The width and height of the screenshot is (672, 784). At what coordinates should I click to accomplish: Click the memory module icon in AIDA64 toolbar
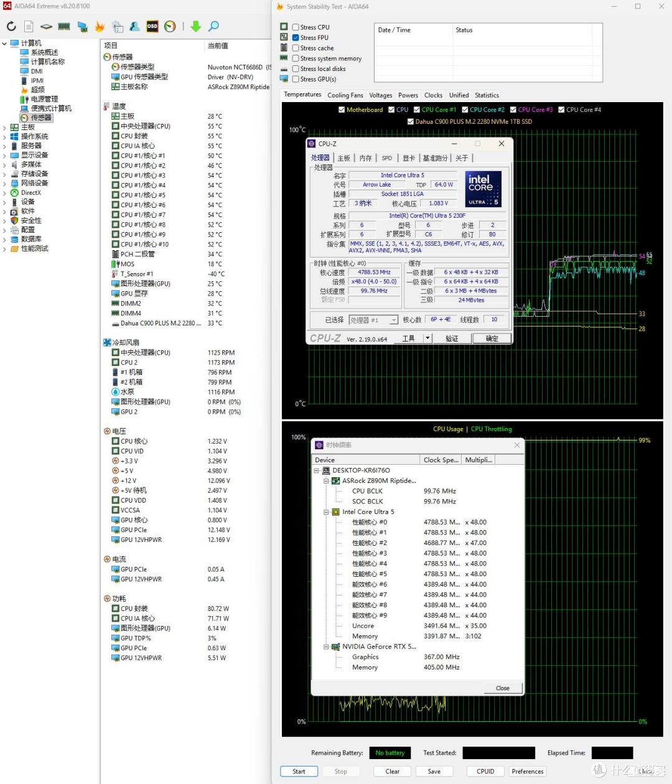(63, 27)
